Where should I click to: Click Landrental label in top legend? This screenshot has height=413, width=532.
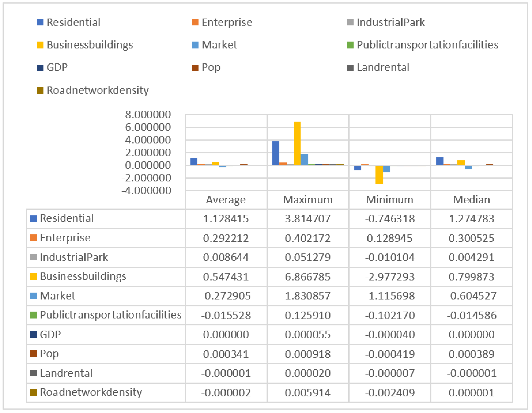coord(383,67)
